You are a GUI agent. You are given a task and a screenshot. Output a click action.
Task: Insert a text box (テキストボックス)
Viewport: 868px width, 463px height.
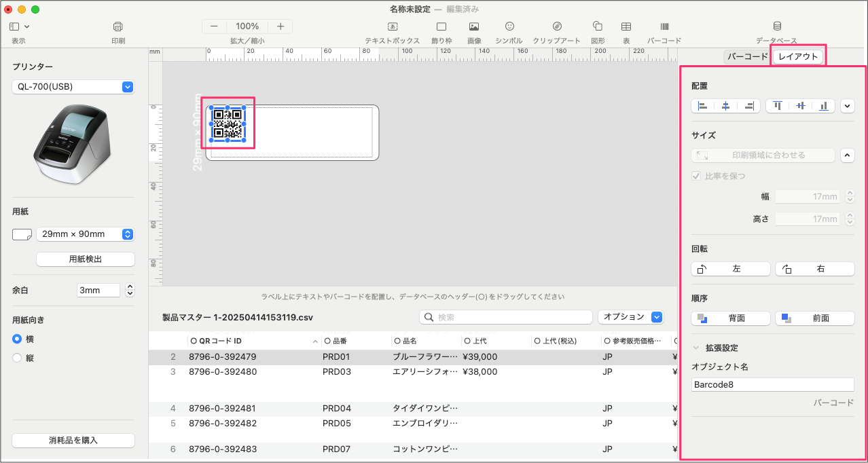pos(393,26)
